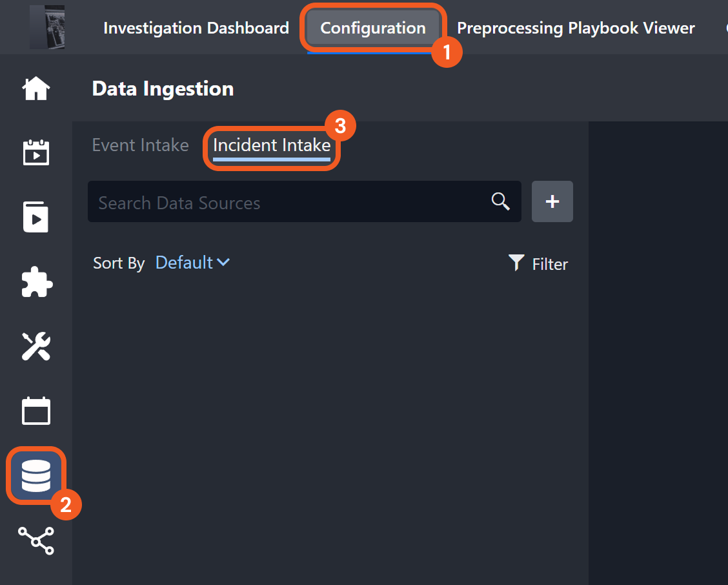Switch to the Event Intake tab
The width and height of the screenshot is (728, 585).
tap(141, 145)
